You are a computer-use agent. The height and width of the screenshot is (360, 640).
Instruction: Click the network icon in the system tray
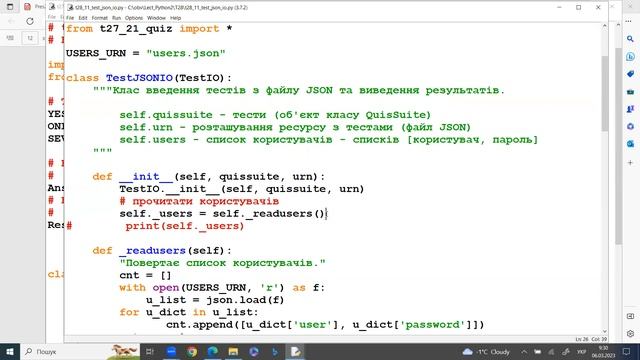pyautogui.click(x=551, y=351)
